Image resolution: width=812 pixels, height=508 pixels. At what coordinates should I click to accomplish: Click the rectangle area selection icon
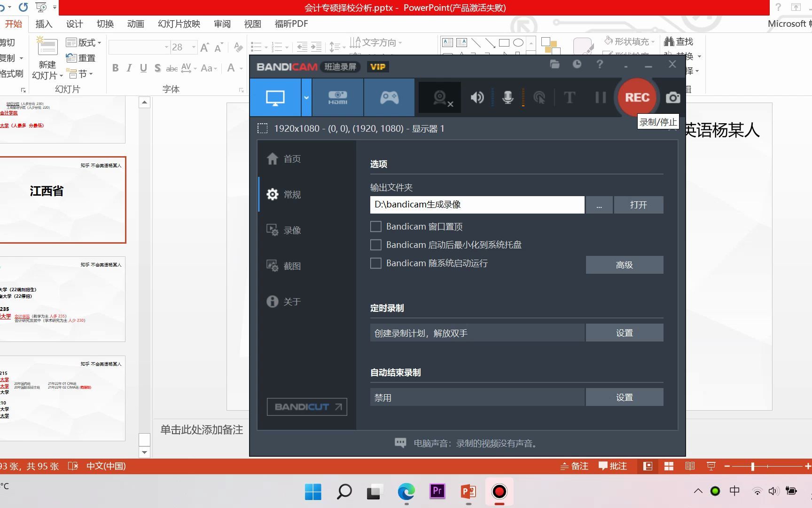click(263, 128)
